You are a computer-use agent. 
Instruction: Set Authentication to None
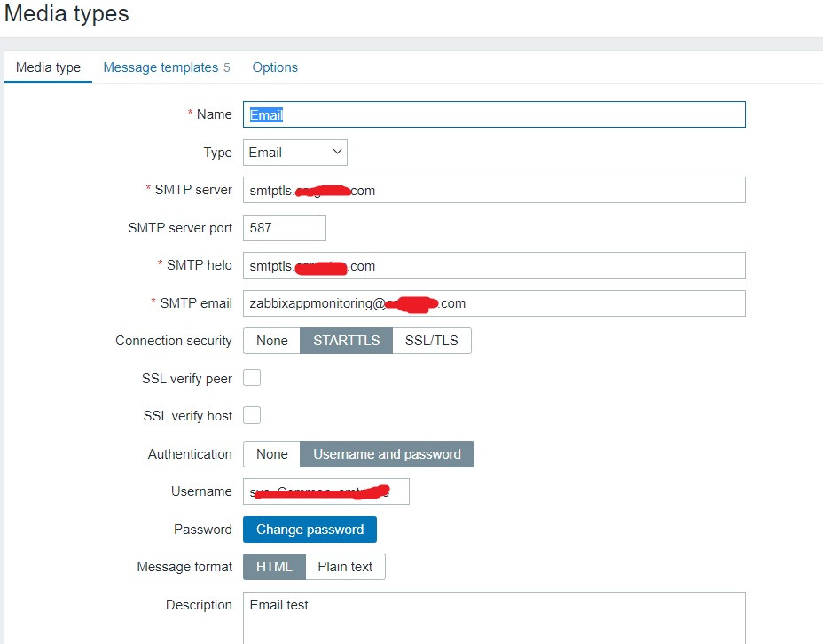click(x=272, y=454)
